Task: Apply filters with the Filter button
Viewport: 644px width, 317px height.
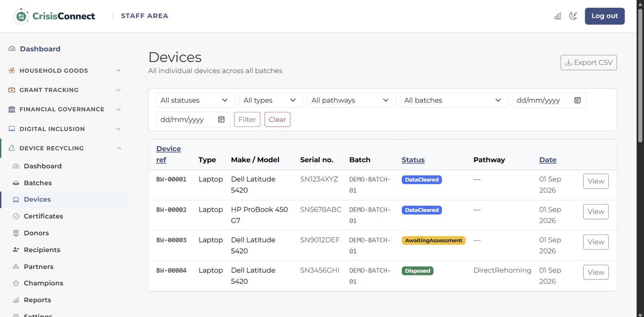Action: (x=247, y=119)
